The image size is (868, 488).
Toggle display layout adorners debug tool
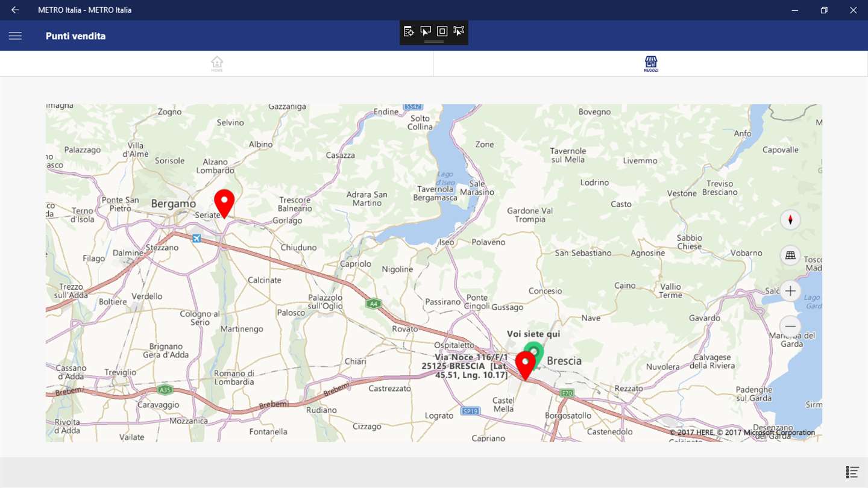442,31
